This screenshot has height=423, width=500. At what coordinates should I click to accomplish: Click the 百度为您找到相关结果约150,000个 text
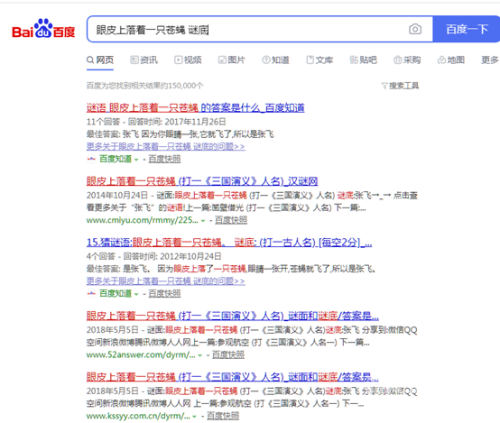(x=145, y=86)
